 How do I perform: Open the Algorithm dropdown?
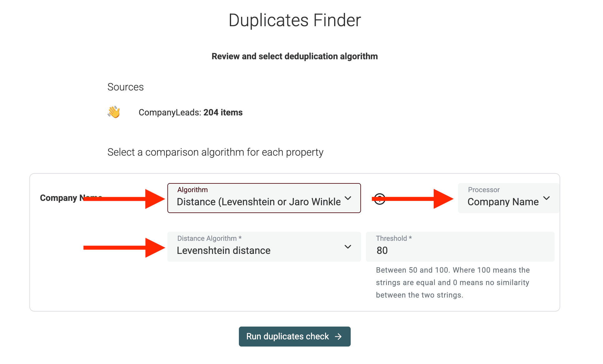pyautogui.click(x=264, y=198)
